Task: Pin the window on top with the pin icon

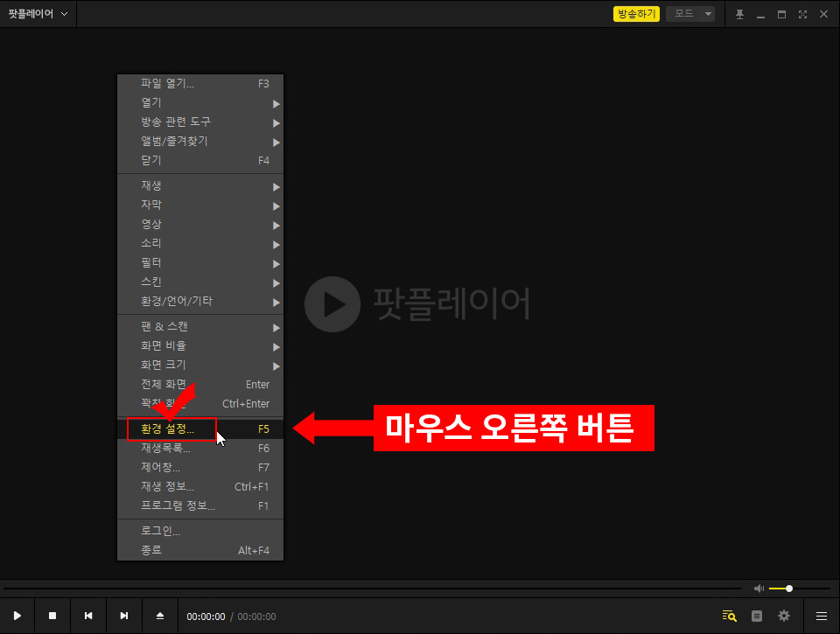Action: (739, 15)
